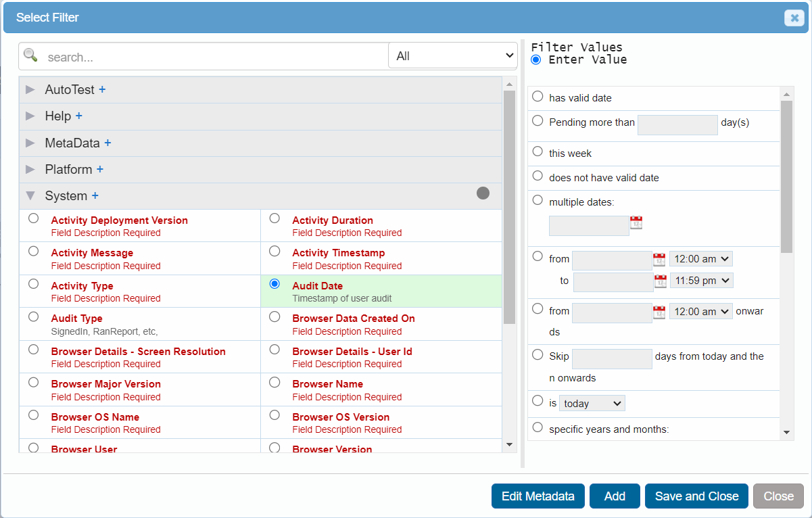
Task: Open the 'is today' dropdown
Action: point(592,403)
